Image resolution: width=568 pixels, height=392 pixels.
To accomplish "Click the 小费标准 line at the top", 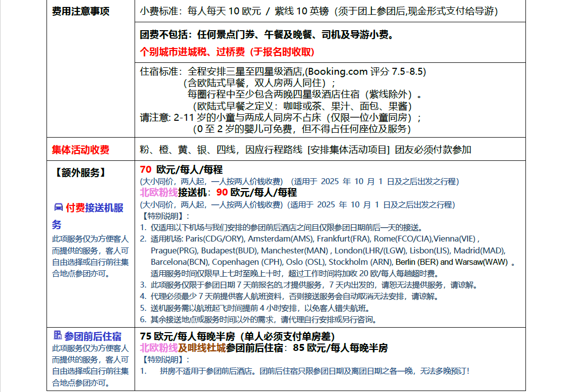I will click(319, 11).
